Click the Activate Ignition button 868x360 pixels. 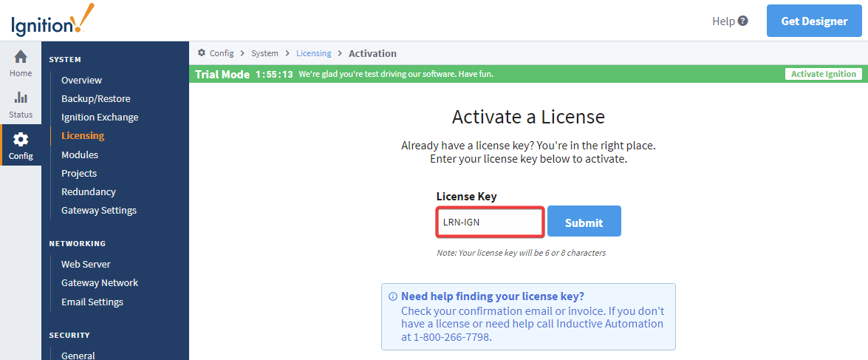tap(823, 74)
